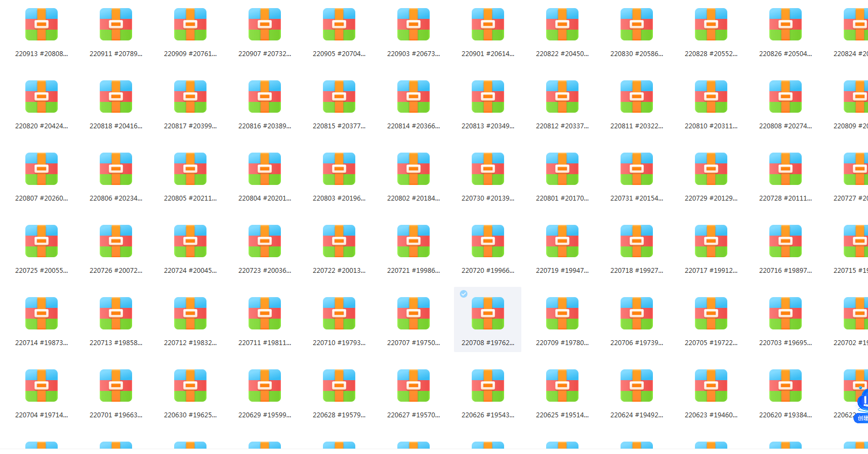Click file name label 220704 #19714
This screenshot has width=868, height=454.
pyautogui.click(x=42, y=415)
